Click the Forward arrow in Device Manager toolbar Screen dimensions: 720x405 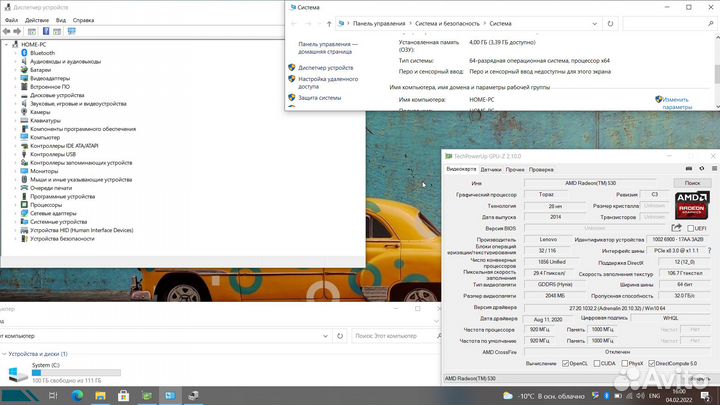17,31
